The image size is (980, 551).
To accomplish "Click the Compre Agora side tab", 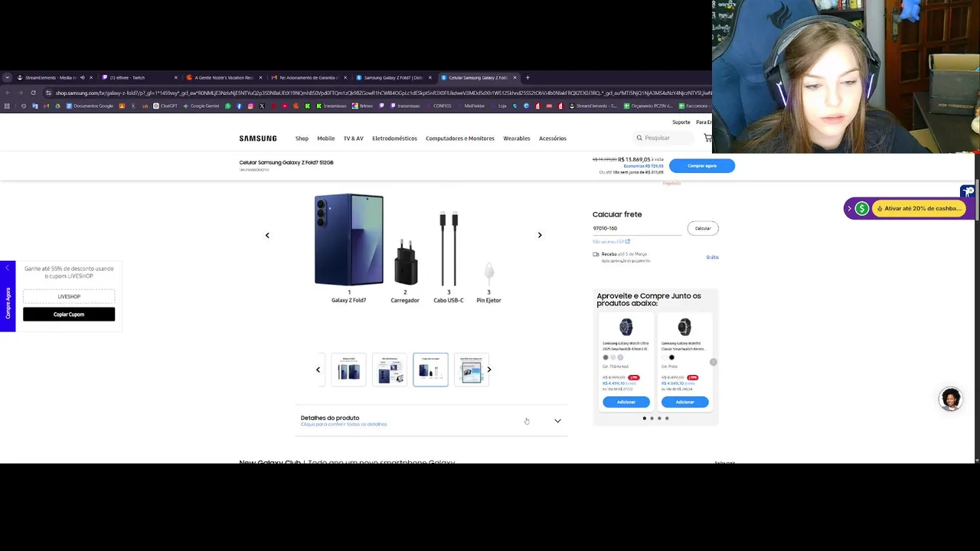I will pyautogui.click(x=8, y=296).
